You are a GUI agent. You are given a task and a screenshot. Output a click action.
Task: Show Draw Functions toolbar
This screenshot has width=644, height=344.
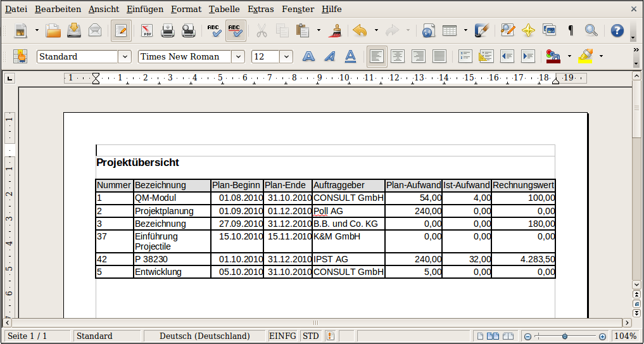tap(482, 31)
